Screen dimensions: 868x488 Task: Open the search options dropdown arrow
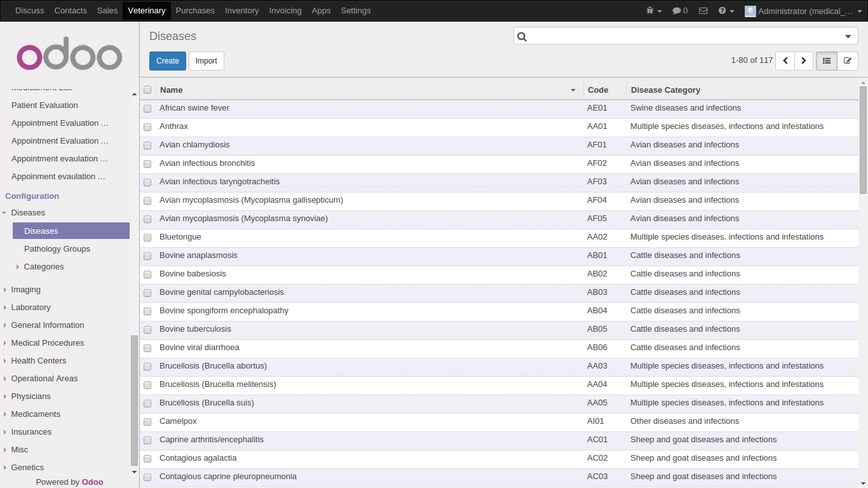click(848, 37)
